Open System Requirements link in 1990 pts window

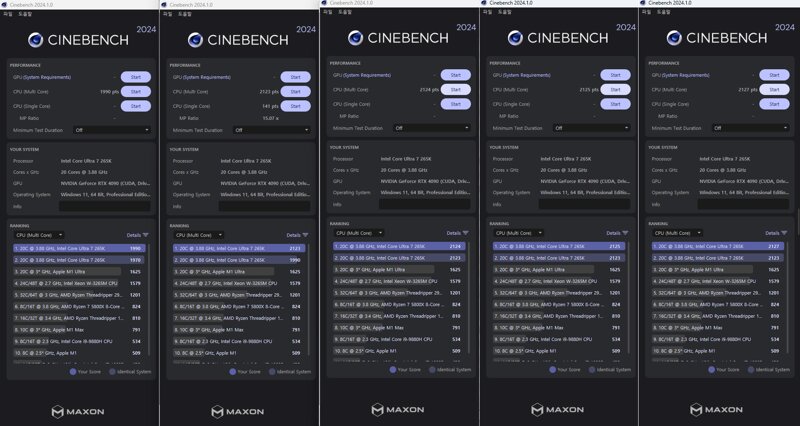[x=48, y=77]
